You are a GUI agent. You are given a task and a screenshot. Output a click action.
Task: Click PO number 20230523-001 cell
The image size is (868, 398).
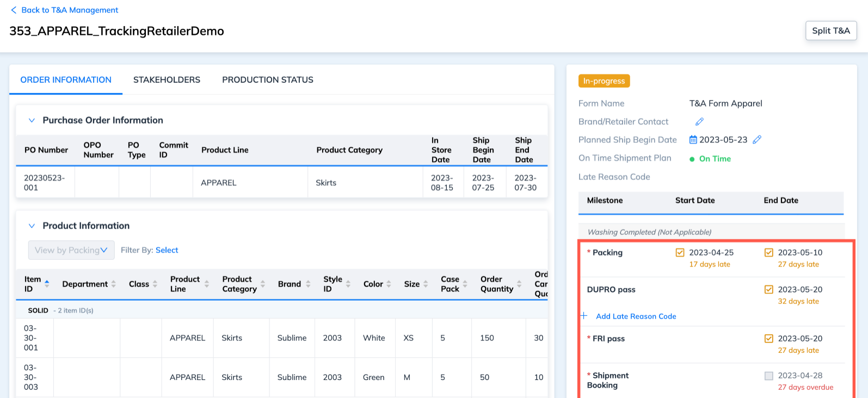pos(45,183)
